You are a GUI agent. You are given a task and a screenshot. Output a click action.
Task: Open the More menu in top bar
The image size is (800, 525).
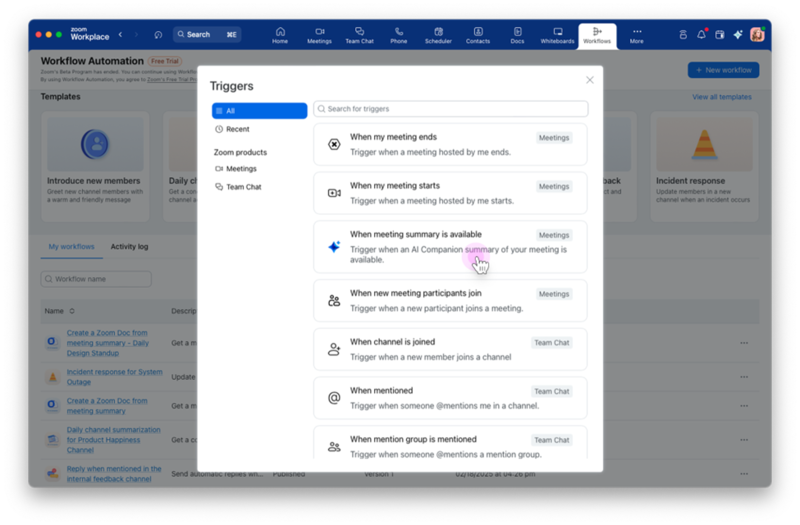[637, 35]
